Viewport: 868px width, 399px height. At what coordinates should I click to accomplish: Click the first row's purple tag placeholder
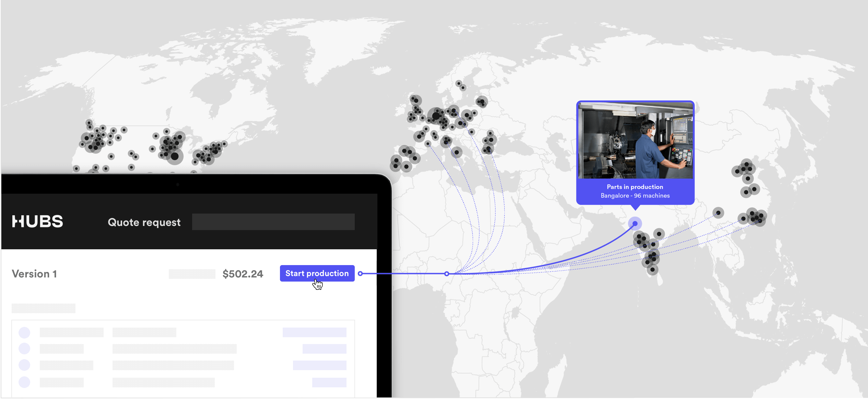tap(314, 332)
